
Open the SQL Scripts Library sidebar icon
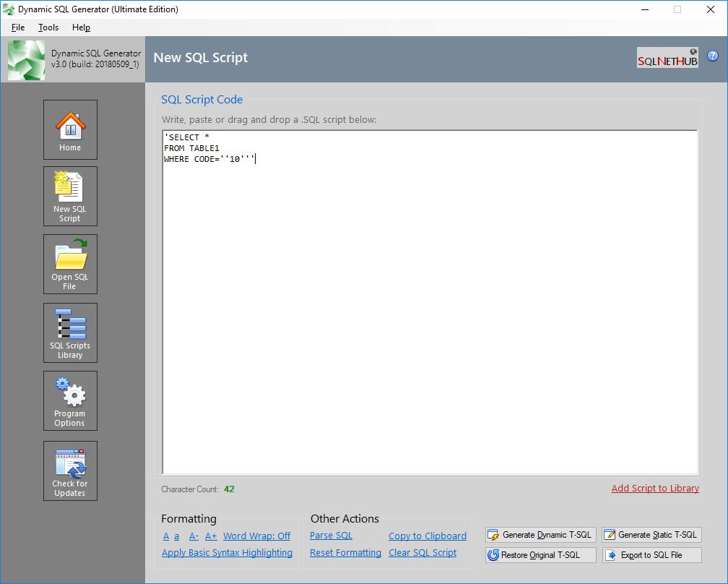[x=70, y=332]
